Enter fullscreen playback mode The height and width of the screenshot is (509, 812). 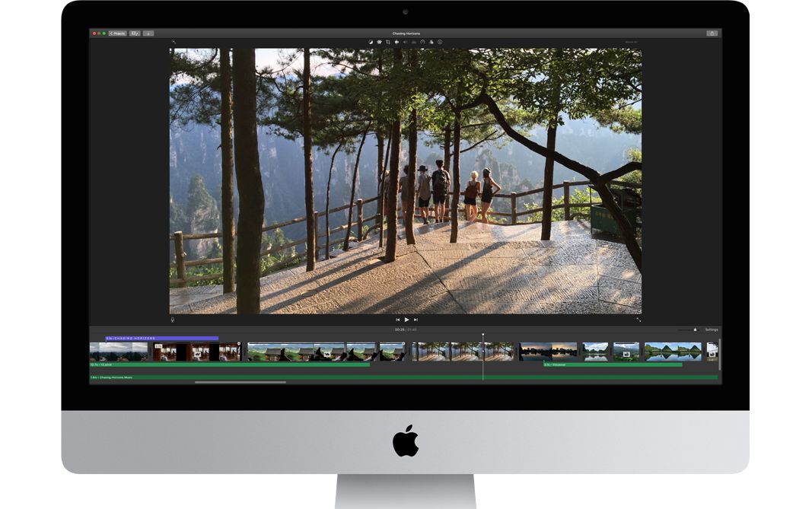pos(638,320)
